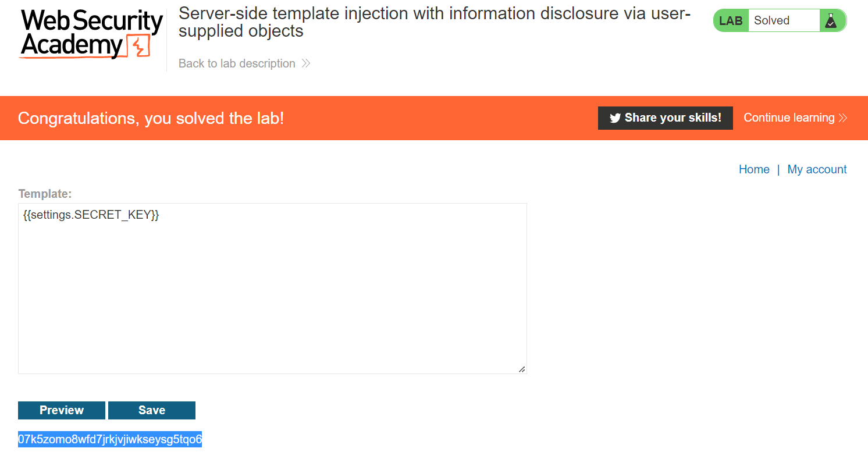Click the chevrons after Continue learning
The height and width of the screenshot is (466, 868).
click(843, 118)
